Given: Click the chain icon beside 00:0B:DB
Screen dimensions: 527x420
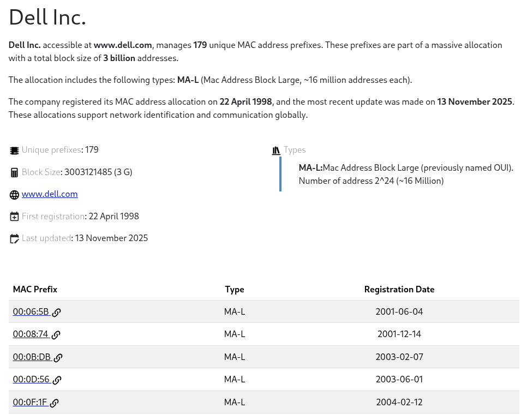Looking at the screenshot, I should pos(58,358).
